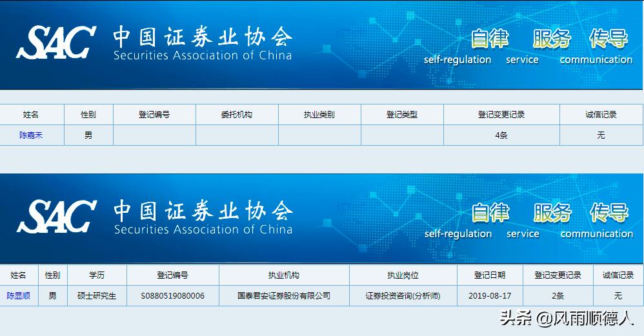Open the 陈嘉禾 name link
This screenshot has width=644, height=336.
pos(31,135)
